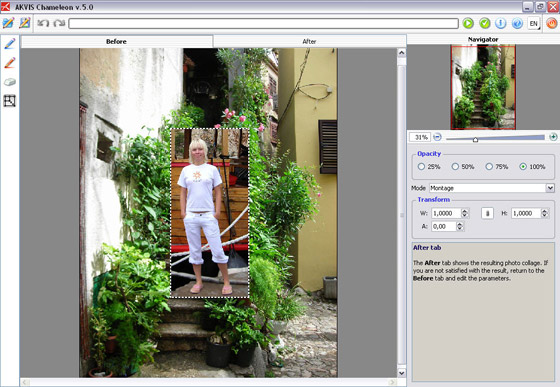Click the AKVIS application logo icon
Screen dimensions: 560x387
click(x=6, y=6)
